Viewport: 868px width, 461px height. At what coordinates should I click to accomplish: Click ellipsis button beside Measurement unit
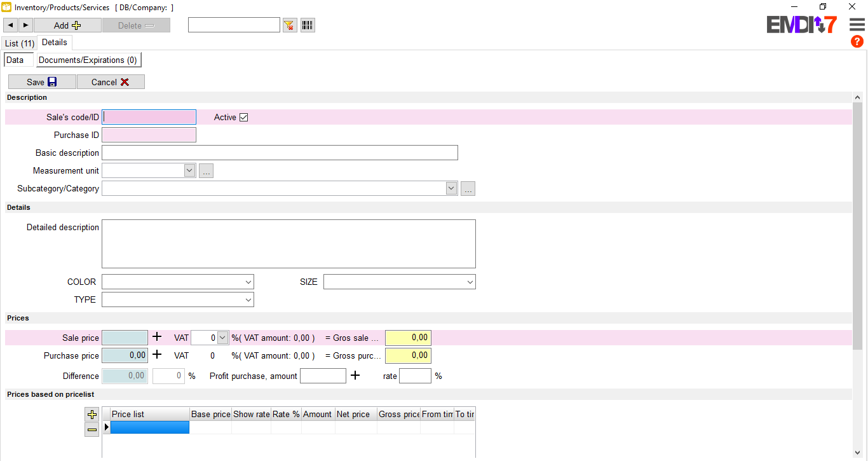pos(206,170)
